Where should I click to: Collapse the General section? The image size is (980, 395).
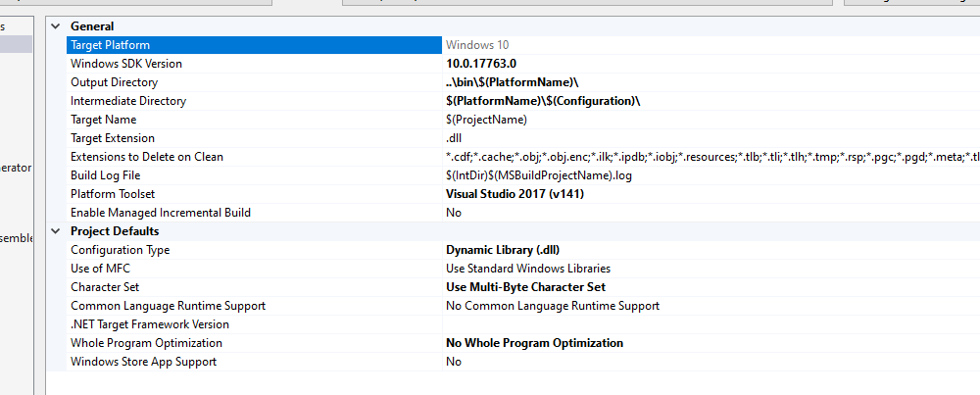(55, 26)
